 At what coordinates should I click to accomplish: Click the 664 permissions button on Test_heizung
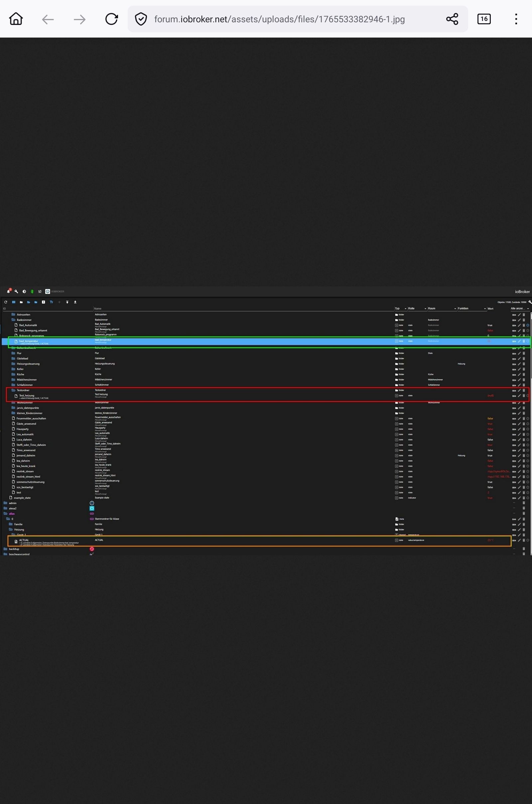tap(514, 396)
